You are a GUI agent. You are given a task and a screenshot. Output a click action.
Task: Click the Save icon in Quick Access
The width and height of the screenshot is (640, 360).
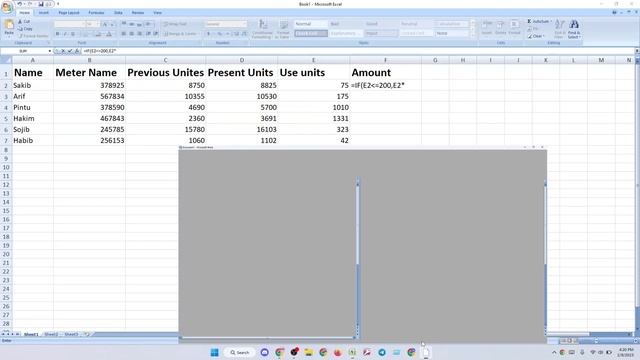point(41,4)
